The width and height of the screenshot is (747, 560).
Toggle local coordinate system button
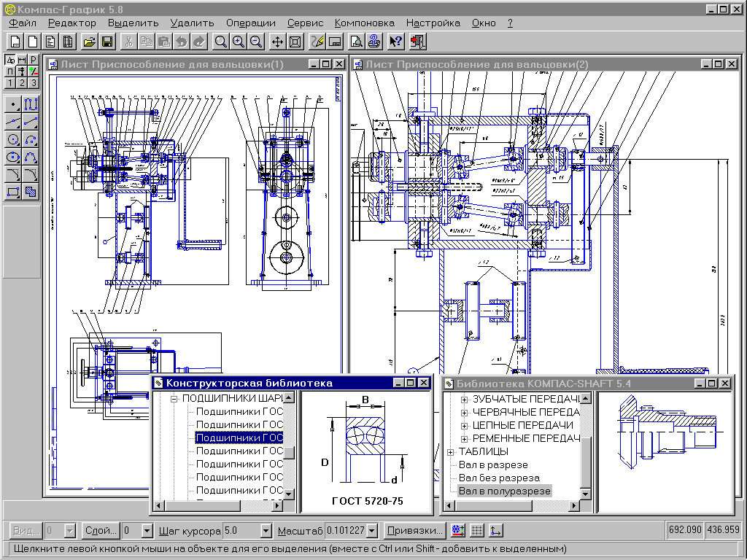tap(495, 530)
